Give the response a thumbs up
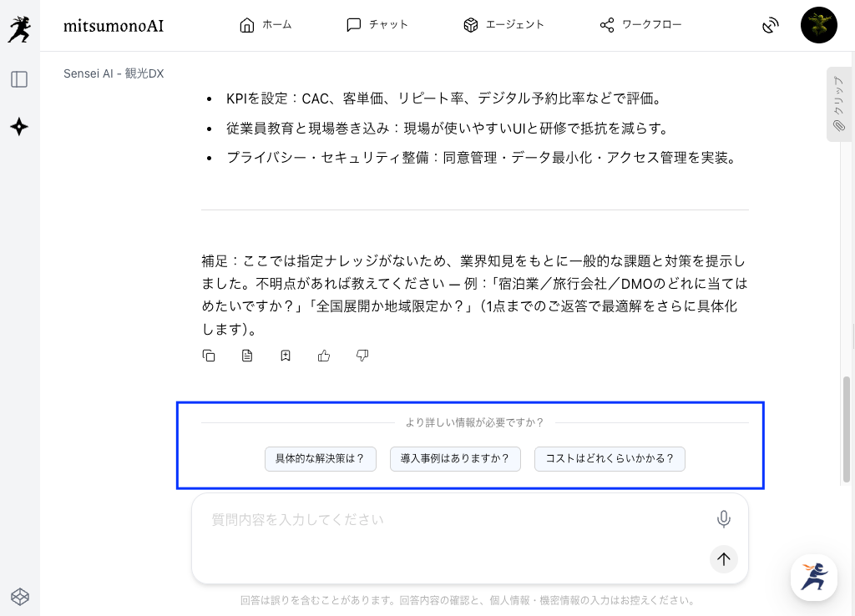 324,356
